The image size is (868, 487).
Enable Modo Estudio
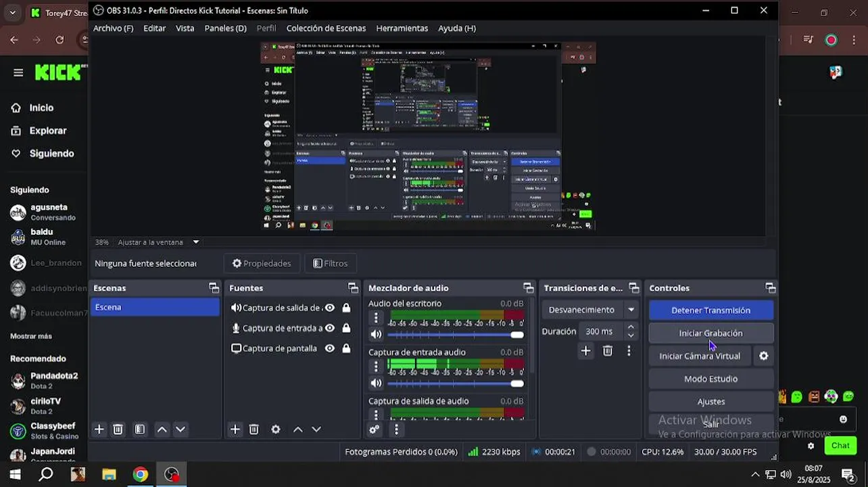click(710, 379)
